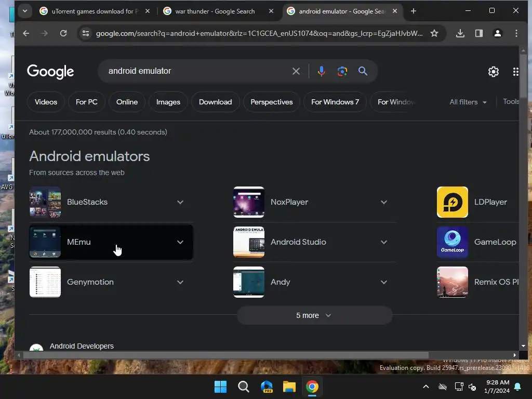Go back to the previous page
The image size is (532, 399).
[26, 33]
